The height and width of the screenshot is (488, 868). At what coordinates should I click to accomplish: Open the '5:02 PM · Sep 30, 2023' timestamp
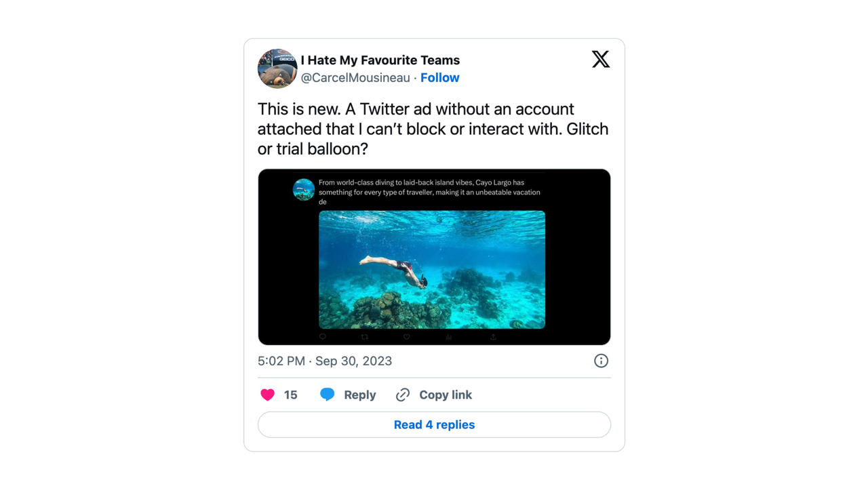coord(325,361)
